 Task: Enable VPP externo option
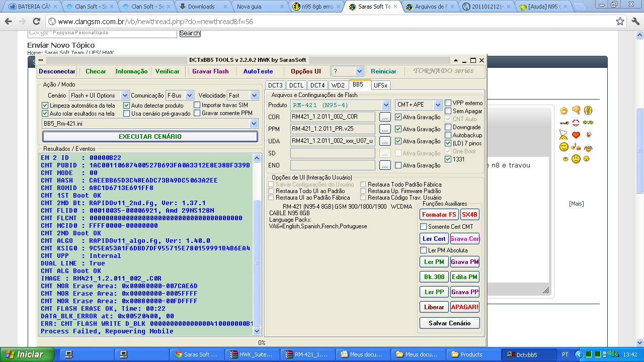click(448, 103)
